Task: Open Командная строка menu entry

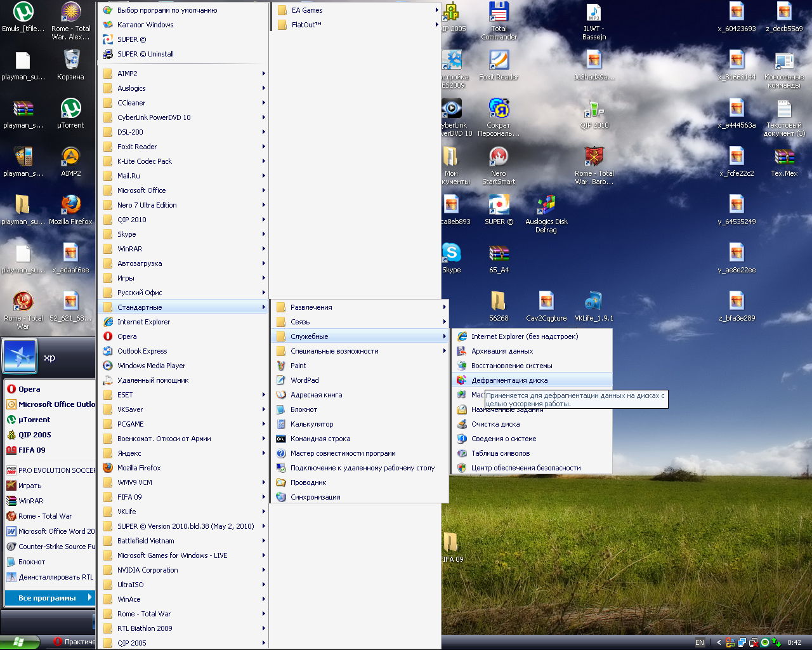Action: [360, 439]
